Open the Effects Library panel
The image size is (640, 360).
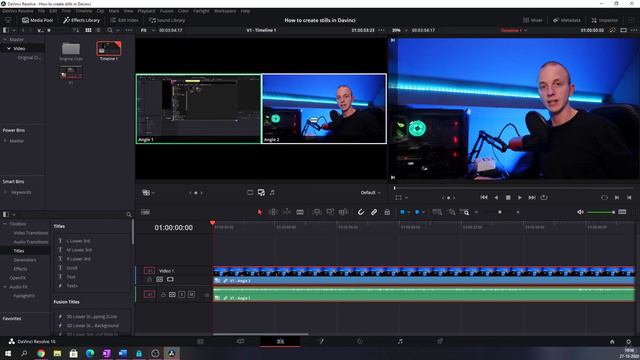pos(81,20)
